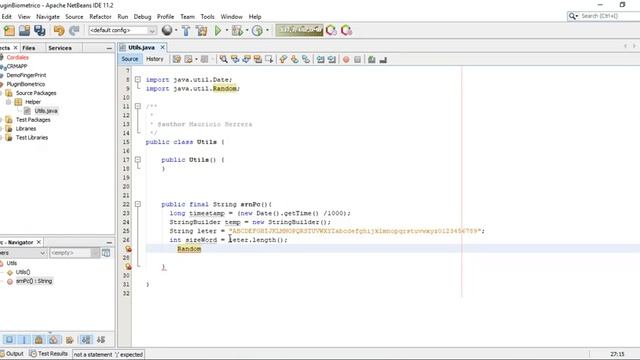This screenshot has height=360, width=640.
Task: Select srnPo() : String in the Navigator
Action: click(34, 281)
